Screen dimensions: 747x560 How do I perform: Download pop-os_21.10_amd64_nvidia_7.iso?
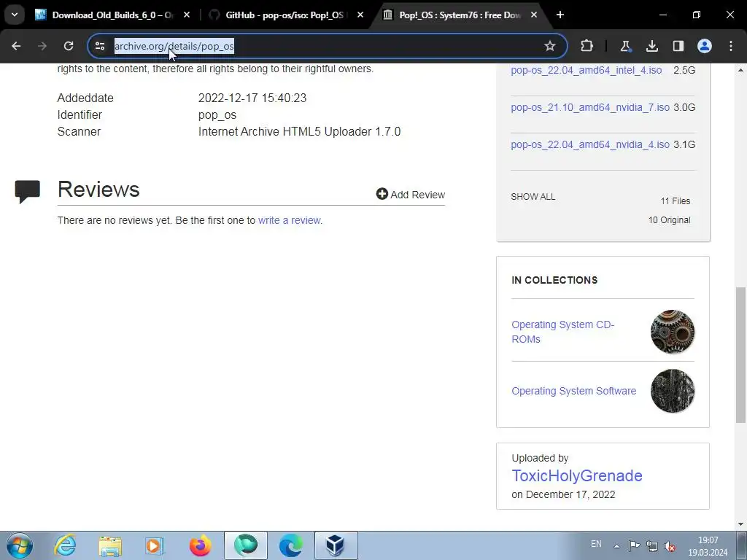pyautogui.click(x=589, y=107)
